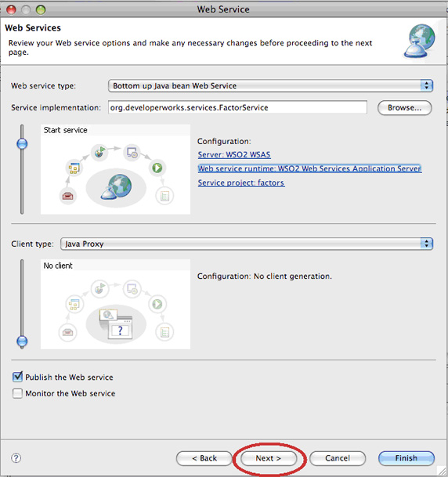This screenshot has height=477, width=448.
Task: Open help with the question mark button
Action: coord(16,458)
